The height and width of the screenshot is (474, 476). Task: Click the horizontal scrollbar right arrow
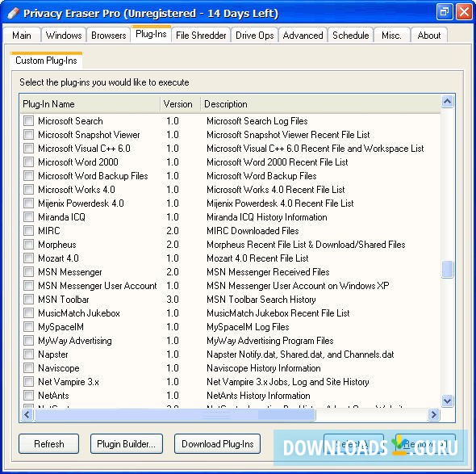point(434,414)
